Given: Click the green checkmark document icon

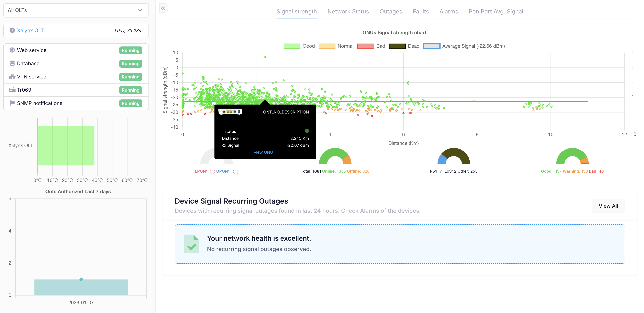Looking at the screenshot, I should (191, 244).
